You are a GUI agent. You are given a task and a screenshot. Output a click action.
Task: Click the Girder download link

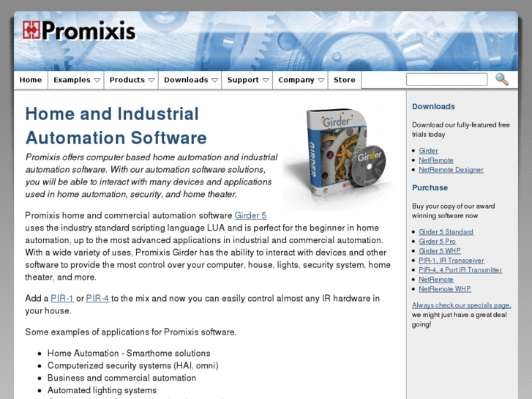428,150
